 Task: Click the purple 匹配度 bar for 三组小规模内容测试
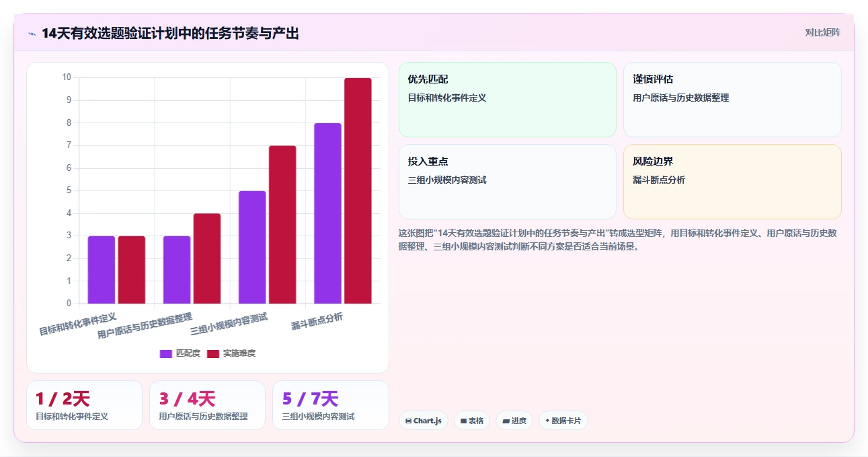[252, 247]
